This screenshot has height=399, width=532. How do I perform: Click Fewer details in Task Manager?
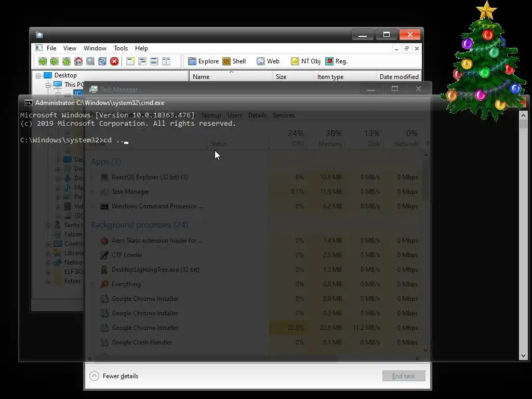pyautogui.click(x=121, y=376)
